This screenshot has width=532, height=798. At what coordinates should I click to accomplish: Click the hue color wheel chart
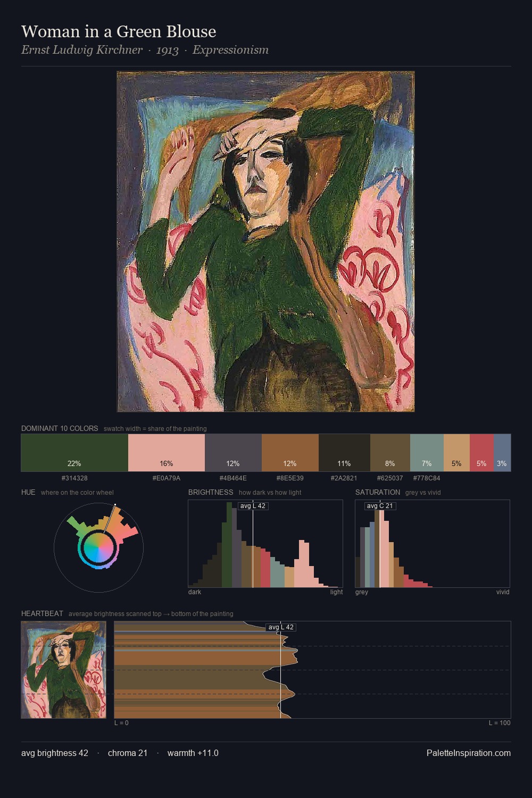pyautogui.click(x=98, y=547)
